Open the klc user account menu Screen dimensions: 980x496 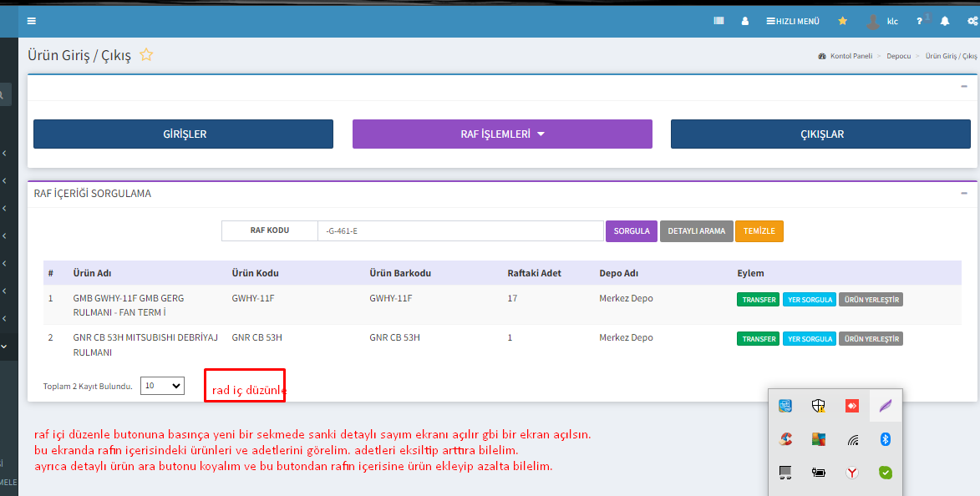pos(882,21)
